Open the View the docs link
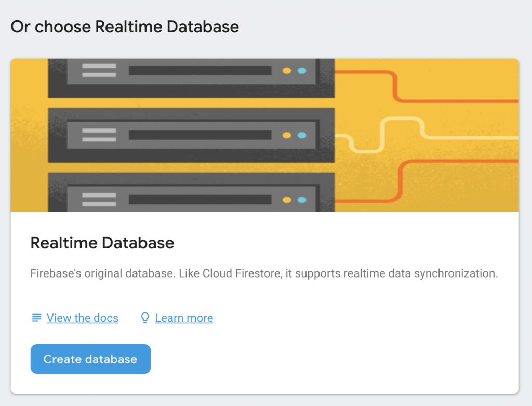 pos(82,318)
